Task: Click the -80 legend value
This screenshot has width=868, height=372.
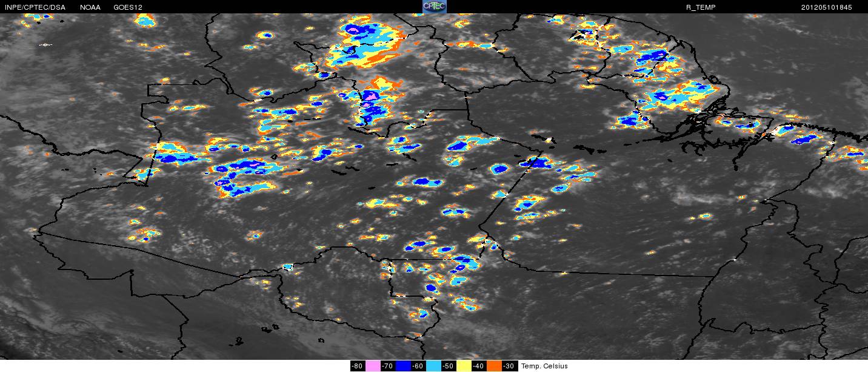Action: 358,366
